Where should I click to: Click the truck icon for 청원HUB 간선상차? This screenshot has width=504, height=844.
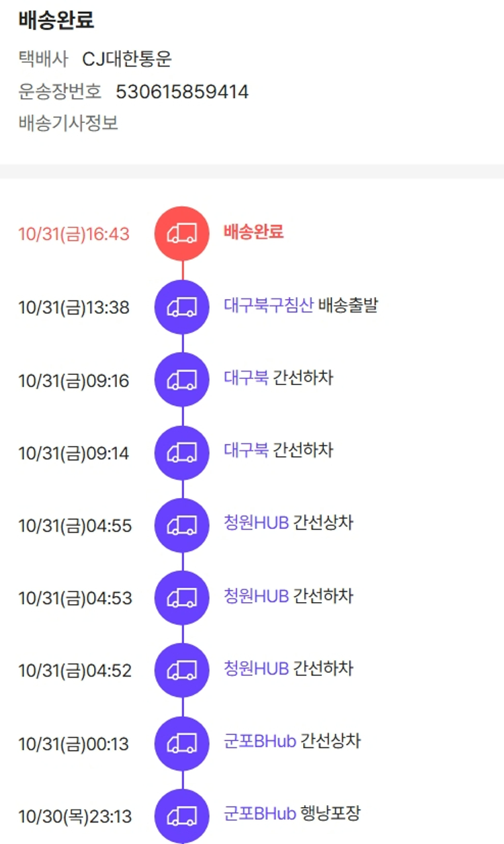tap(182, 525)
